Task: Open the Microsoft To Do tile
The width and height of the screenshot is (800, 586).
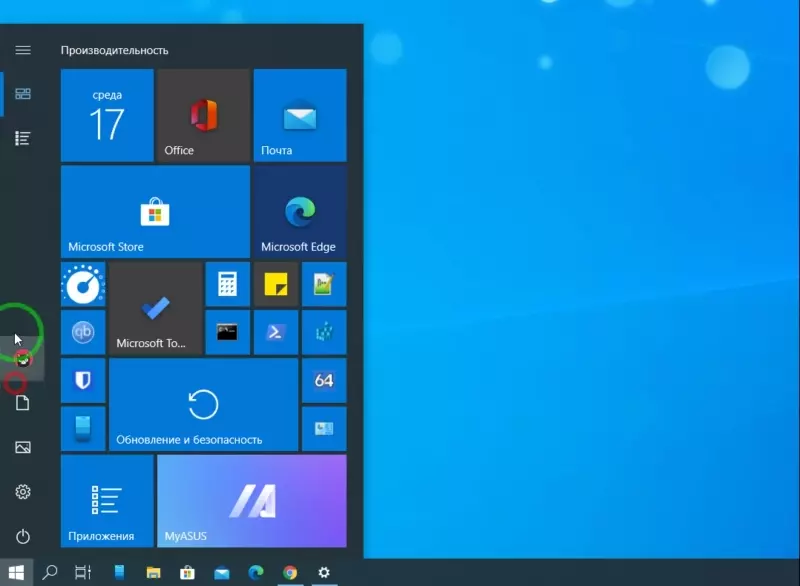Action: pyautogui.click(x=155, y=309)
